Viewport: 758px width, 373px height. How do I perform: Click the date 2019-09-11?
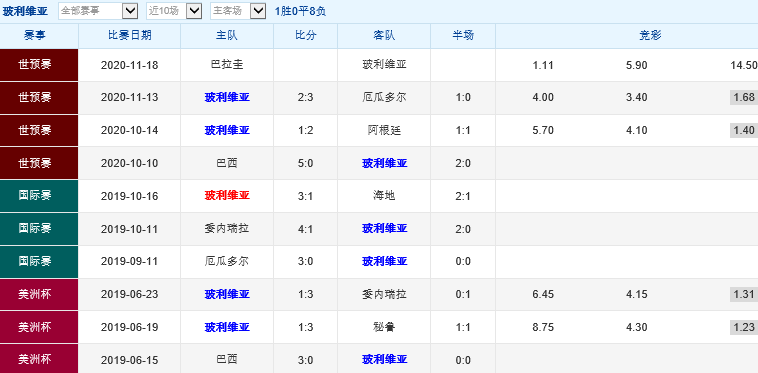tap(130, 261)
